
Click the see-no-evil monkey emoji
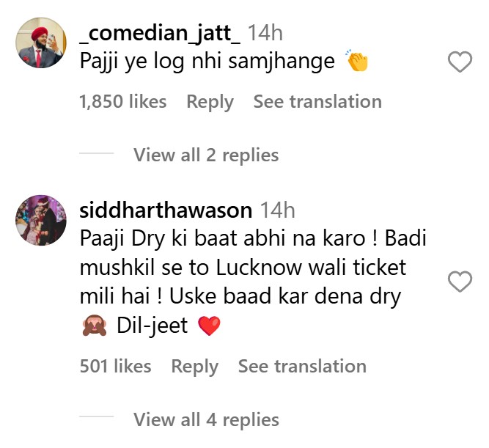tap(95, 325)
